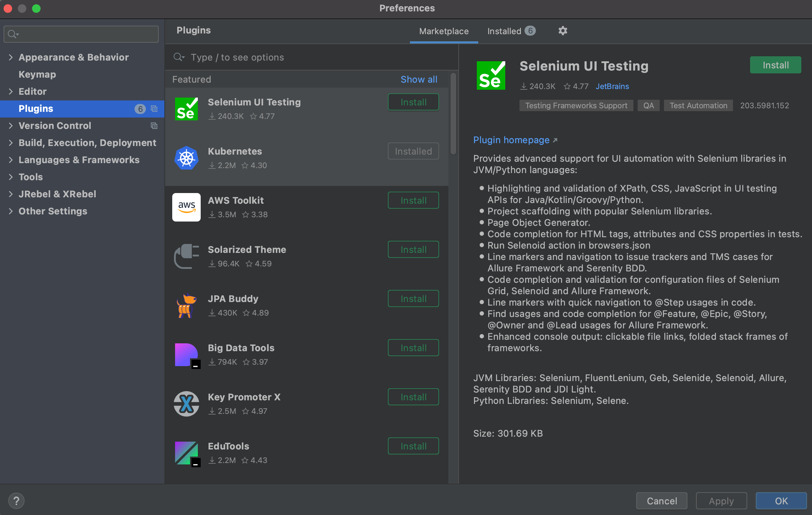Click the Kubernetes plugin icon
The height and width of the screenshot is (515, 812).
(186, 158)
